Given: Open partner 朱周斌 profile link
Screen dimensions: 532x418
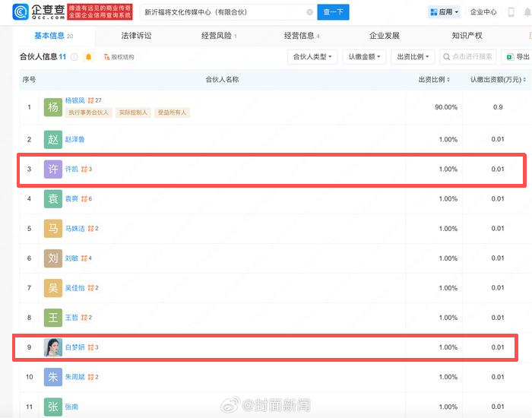Looking at the screenshot, I should 74,377.
